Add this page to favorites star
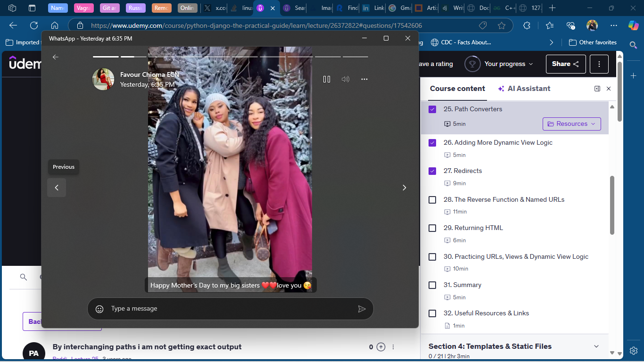Screen dimensions: 644x362 tap(502, 25)
